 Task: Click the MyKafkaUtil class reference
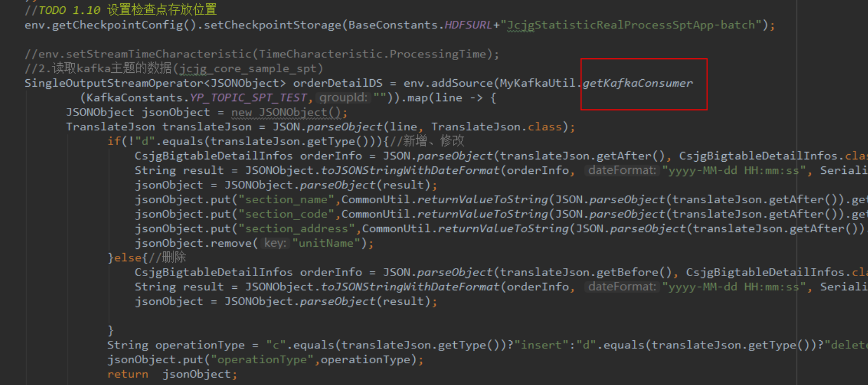coord(538,83)
